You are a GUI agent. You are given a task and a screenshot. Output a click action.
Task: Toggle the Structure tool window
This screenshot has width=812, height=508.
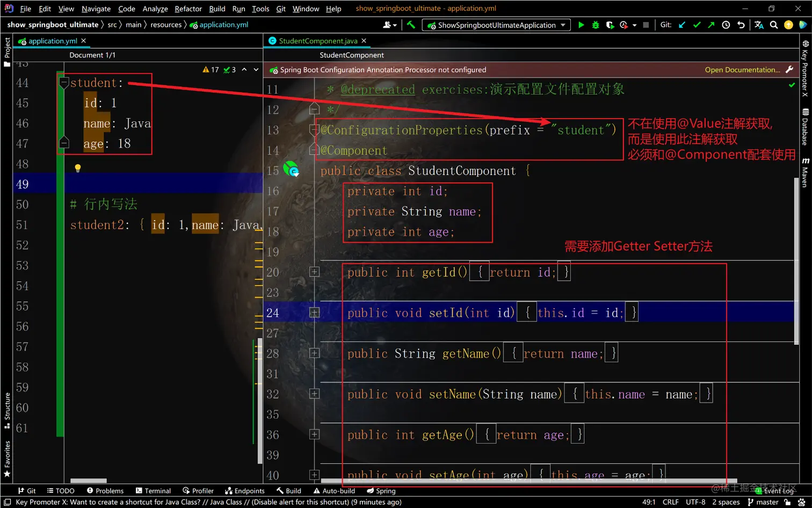(7, 411)
